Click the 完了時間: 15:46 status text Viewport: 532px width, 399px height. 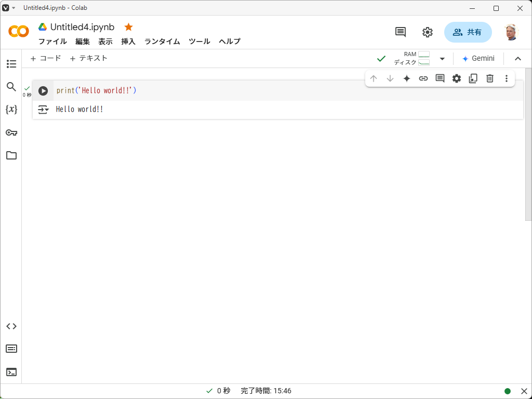coord(266,391)
